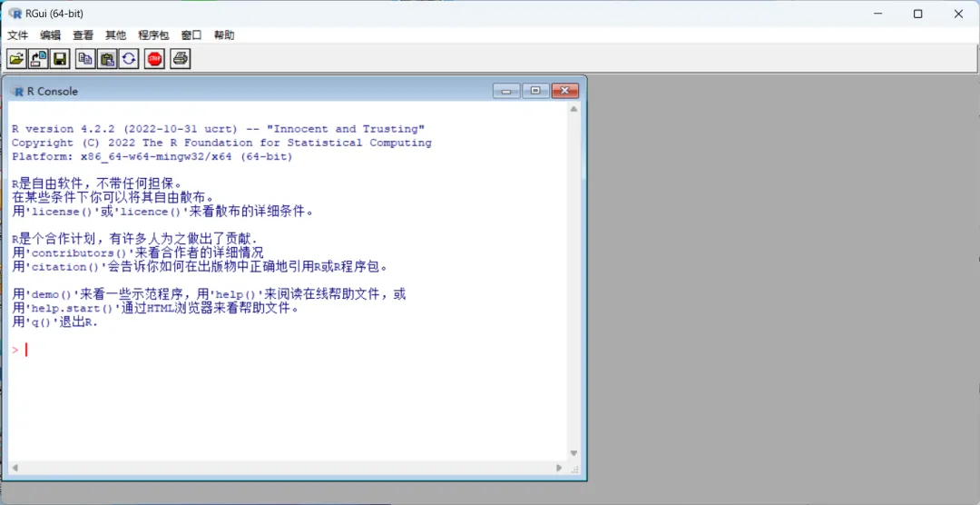Viewport: 980px width, 505px height.
Task: Maximize the R Console child window
Action: [535, 91]
